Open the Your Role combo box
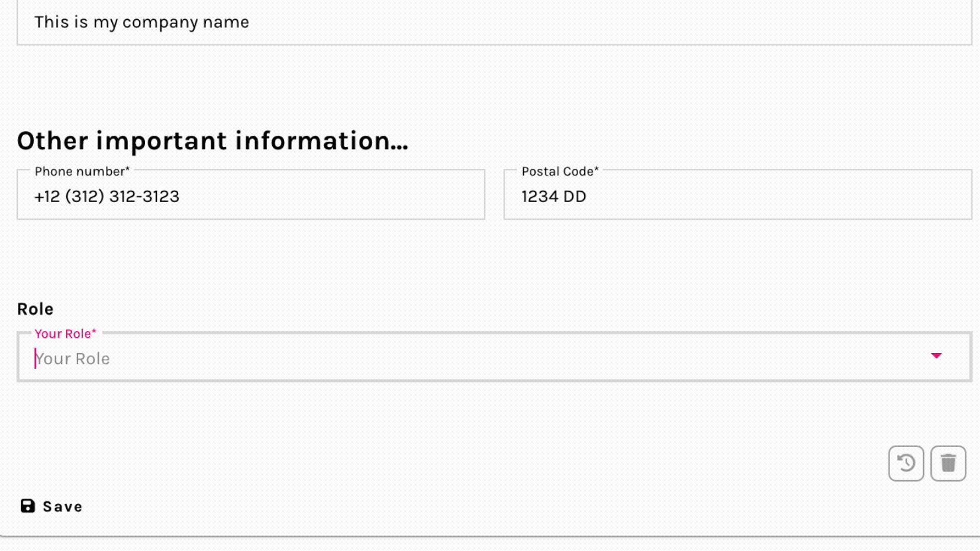Screen dimensions: 980x551 coord(464,358)
